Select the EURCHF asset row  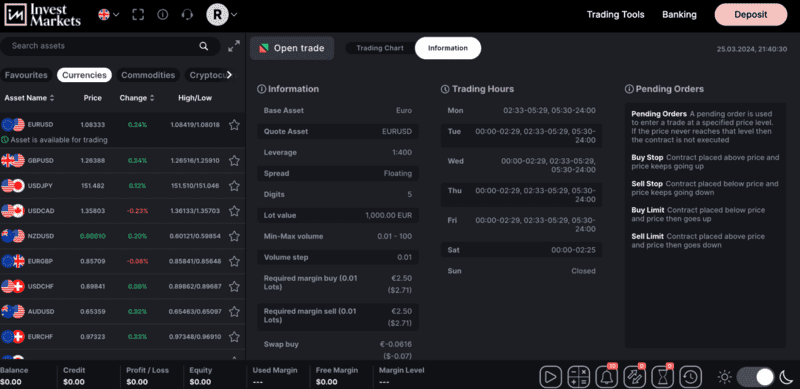pos(122,336)
